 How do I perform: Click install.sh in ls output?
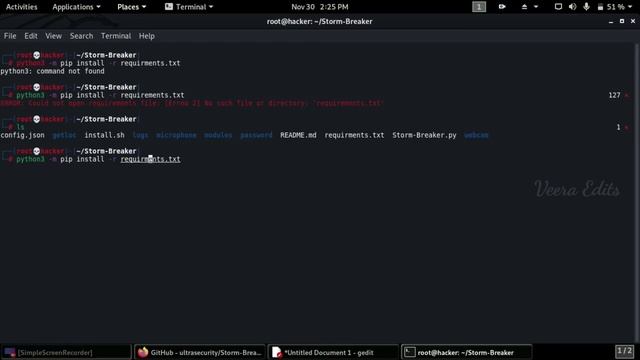click(104, 135)
